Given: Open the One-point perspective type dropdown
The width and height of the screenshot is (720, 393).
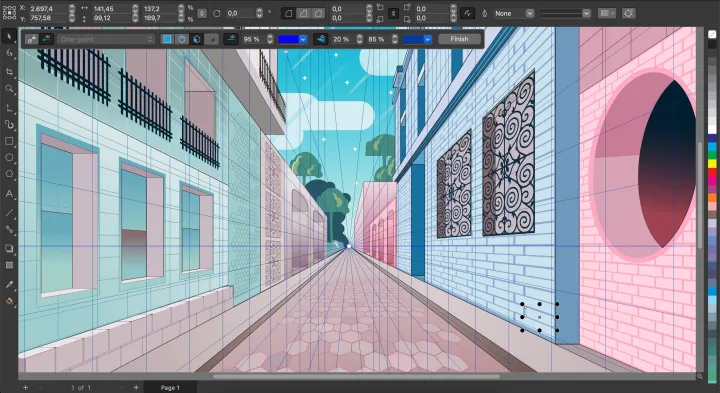Looking at the screenshot, I should pos(106,39).
